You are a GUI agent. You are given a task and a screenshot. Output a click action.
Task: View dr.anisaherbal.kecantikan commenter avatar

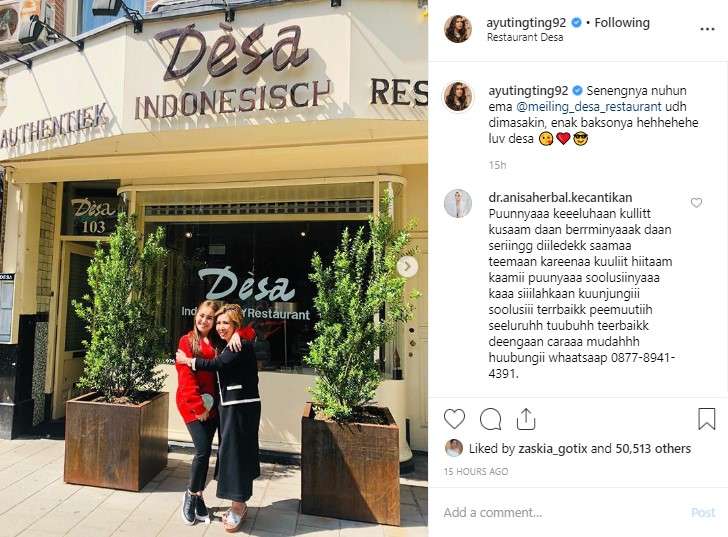point(458,203)
